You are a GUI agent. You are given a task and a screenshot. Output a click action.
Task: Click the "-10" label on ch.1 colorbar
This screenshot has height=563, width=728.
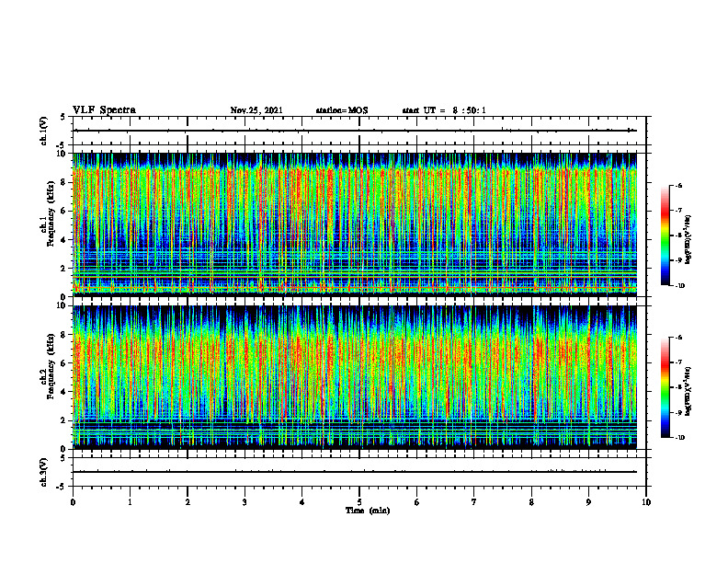pyautogui.click(x=679, y=286)
